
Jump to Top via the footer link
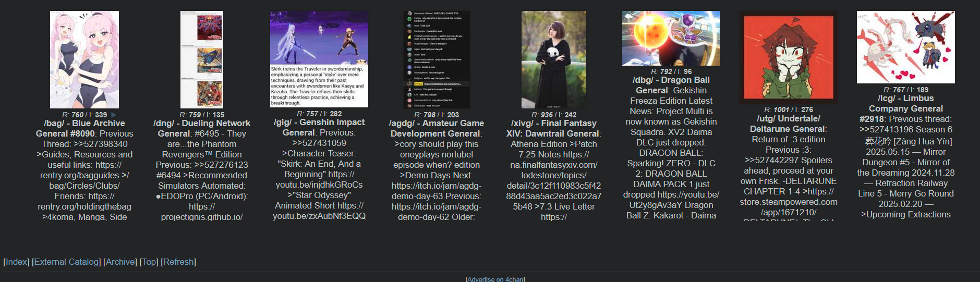coord(149,262)
